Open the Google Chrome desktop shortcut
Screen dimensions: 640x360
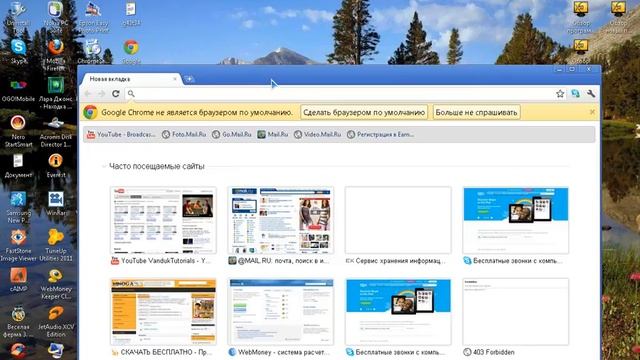[x=131, y=51]
